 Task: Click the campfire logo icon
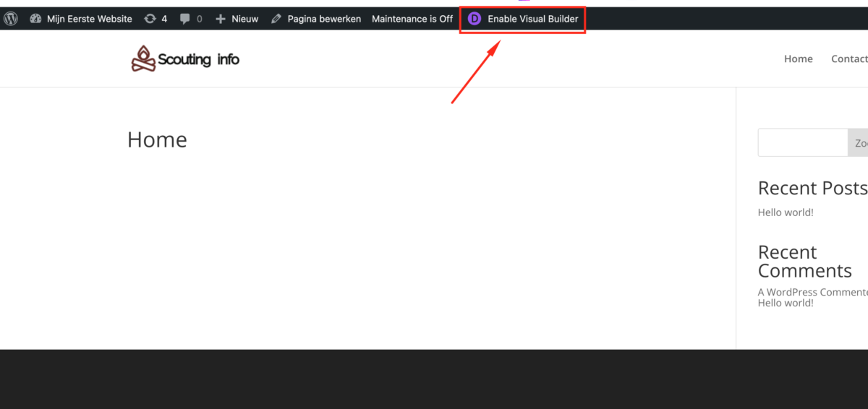click(143, 59)
